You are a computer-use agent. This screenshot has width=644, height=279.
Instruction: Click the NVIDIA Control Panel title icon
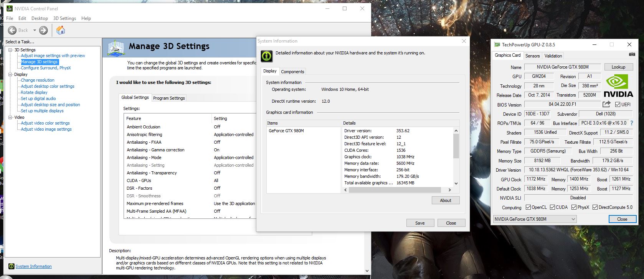[10, 8]
